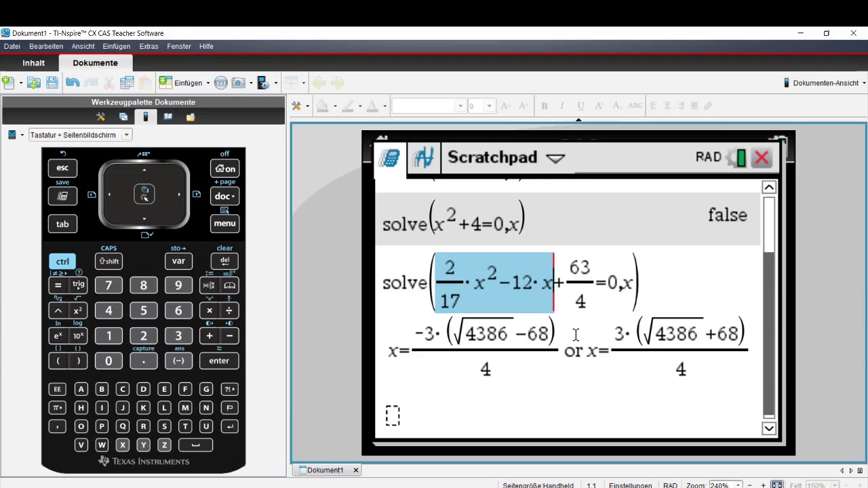
Task: Click the math templates key on the keypad
Action: tap(209, 285)
